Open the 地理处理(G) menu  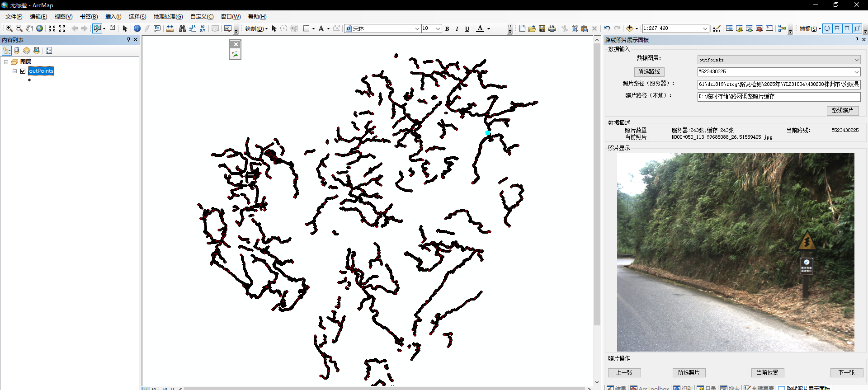click(x=168, y=17)
